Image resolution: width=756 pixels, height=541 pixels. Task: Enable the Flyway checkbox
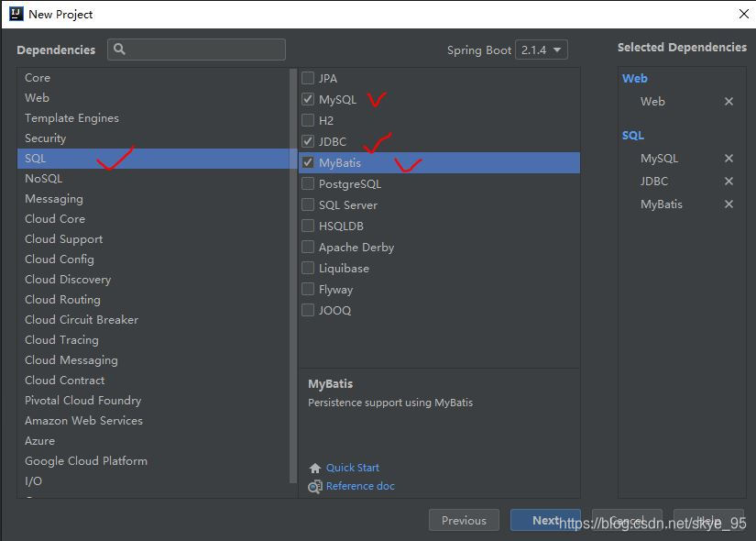click(x=308, y=289)
